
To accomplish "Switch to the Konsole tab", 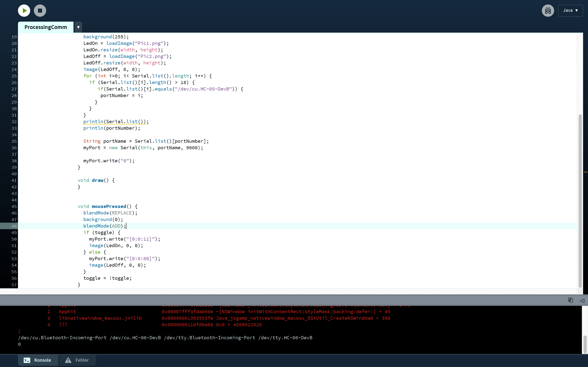I will pyautogui.click(x=38, y=360).
